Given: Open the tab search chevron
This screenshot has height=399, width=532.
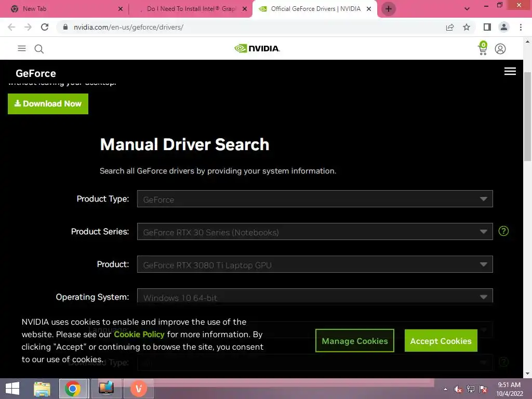Looking at the screenshot, I should (x=467, y=9).
